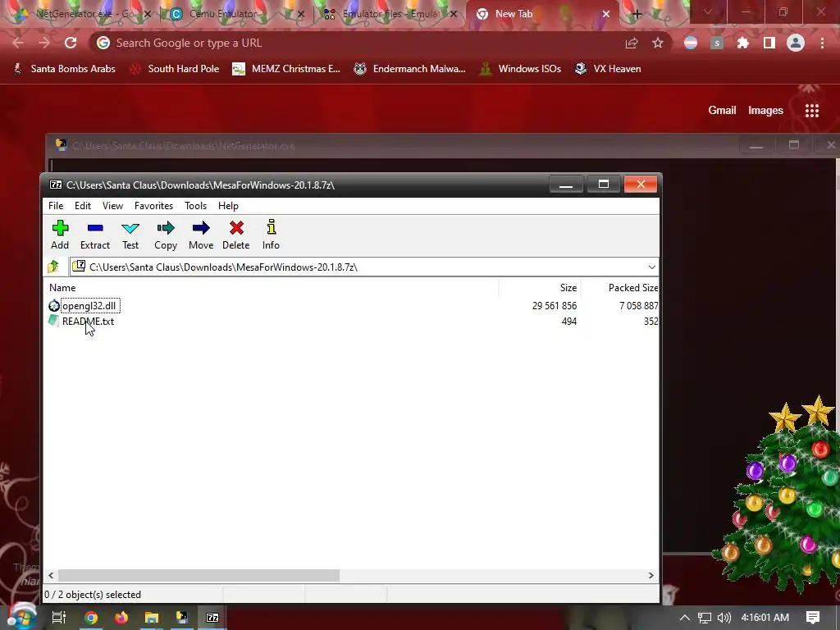This screenshot has width=840, height=630.
Task: Click the taskbar clock showing 4:16:01 AM
Action: tap(765, 618)
